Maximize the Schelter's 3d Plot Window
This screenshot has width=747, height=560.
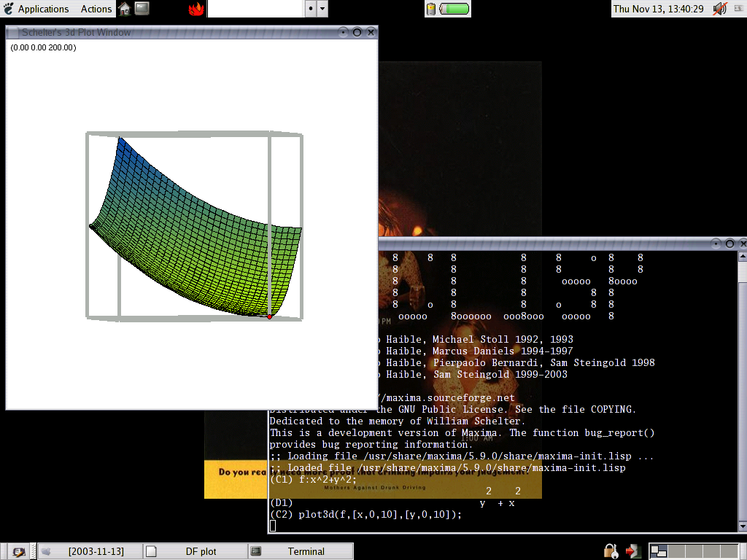pyautogui.click(x=357, y=32)
